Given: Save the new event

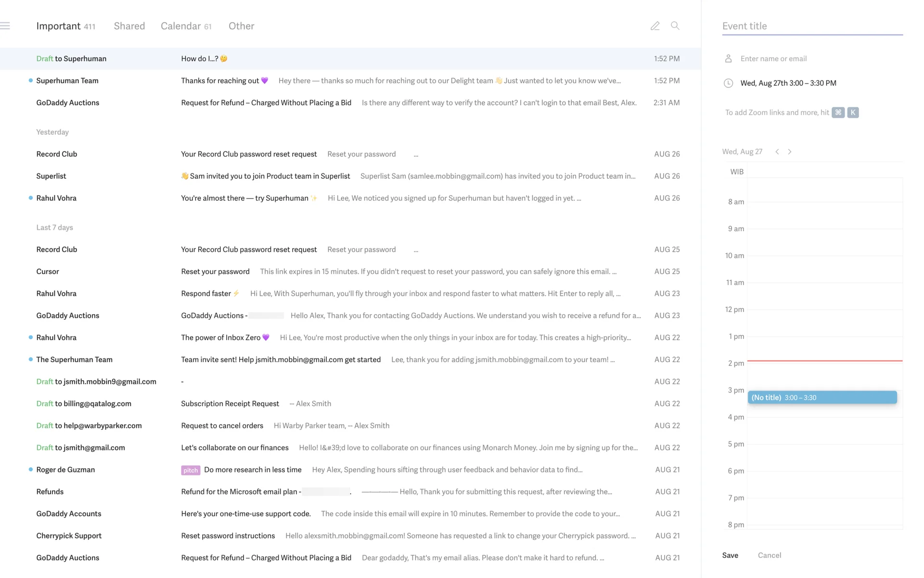Looking at the screenshot, I should tap(730, 555).
